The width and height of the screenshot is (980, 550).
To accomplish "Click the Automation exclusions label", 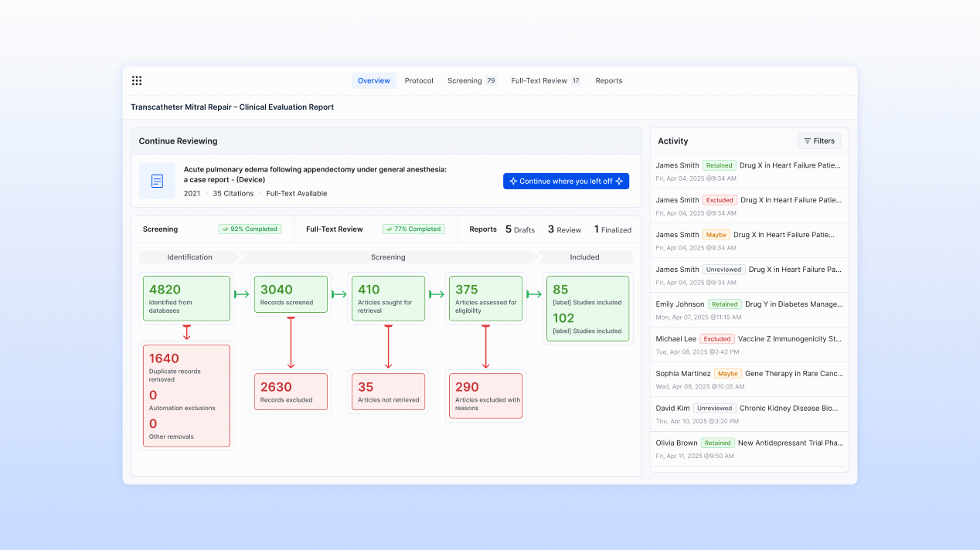I will point(182,408).
